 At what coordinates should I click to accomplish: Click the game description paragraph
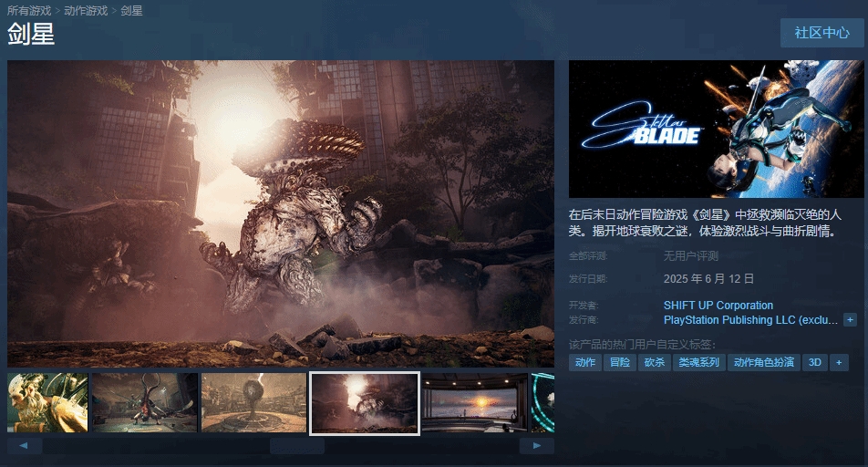pyautogui.click(x=705, y=223)
